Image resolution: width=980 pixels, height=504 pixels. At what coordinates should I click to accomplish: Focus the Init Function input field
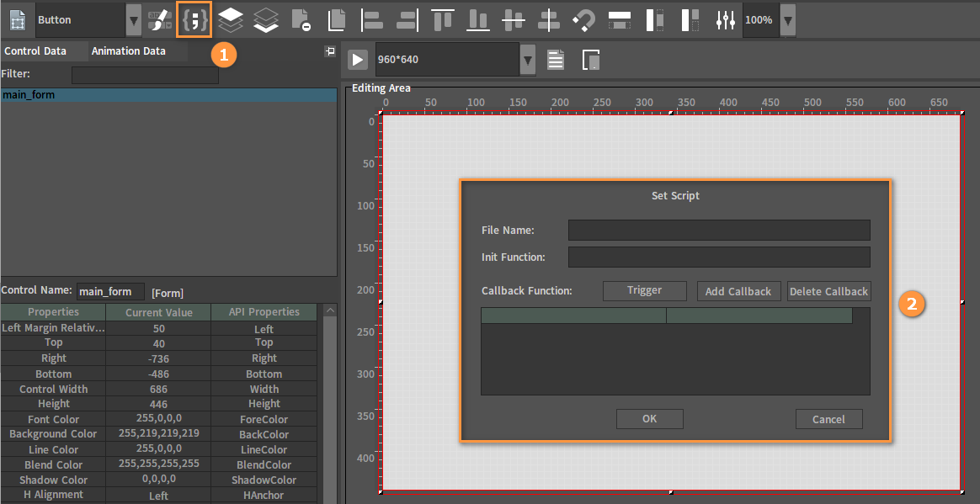(719, 257)
